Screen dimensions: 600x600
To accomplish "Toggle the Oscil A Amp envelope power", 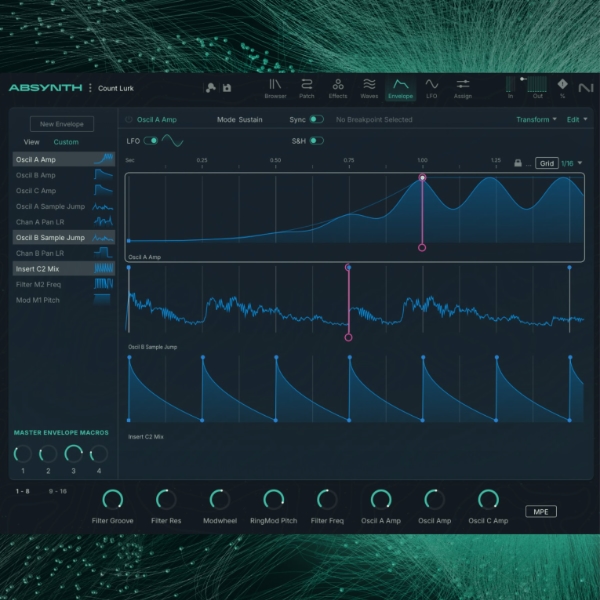I will [129, 119].
